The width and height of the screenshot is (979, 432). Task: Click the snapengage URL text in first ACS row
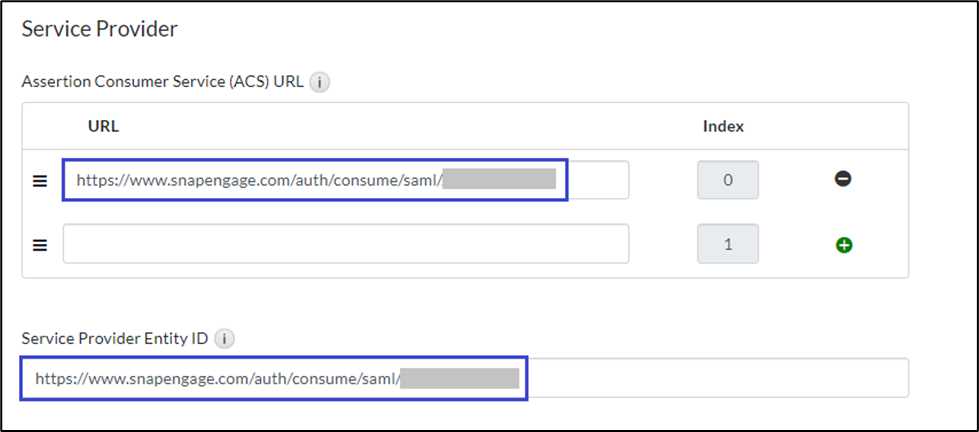click(x=258, y=181)
